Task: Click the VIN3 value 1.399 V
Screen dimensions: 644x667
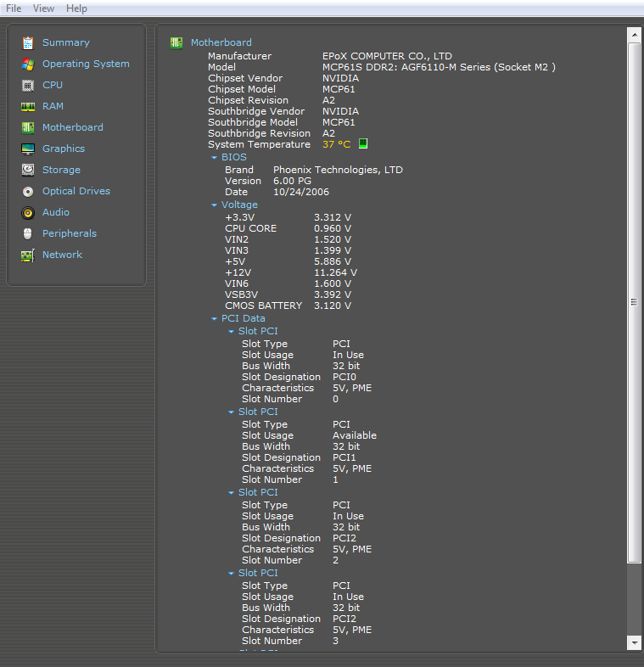Action: [x=333, y=250]
